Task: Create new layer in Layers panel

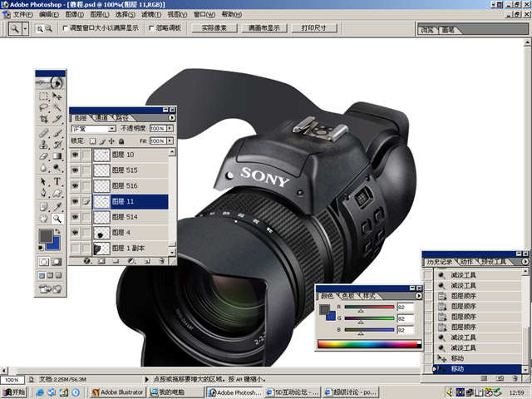Action: 147,261
